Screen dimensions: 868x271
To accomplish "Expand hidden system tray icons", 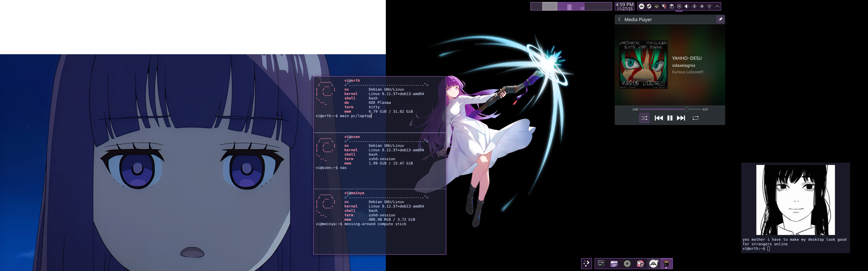I will 717,6.
